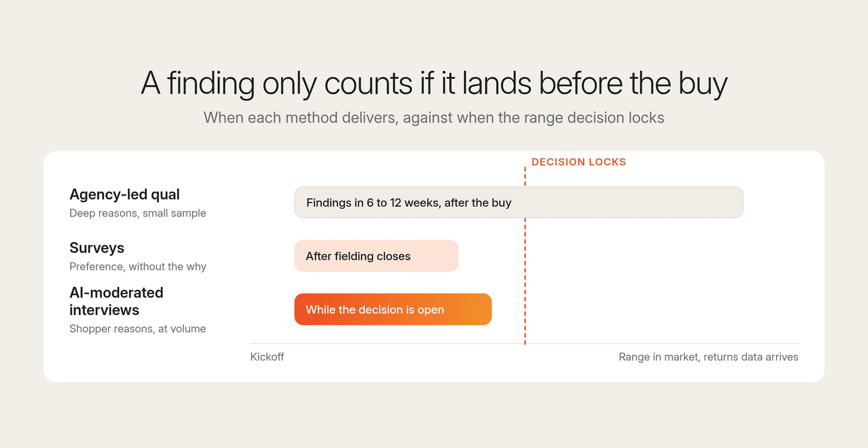The image size is (868, 448).
Task: Click the AI-moderated interviews heading
Action: click(116, 301)
